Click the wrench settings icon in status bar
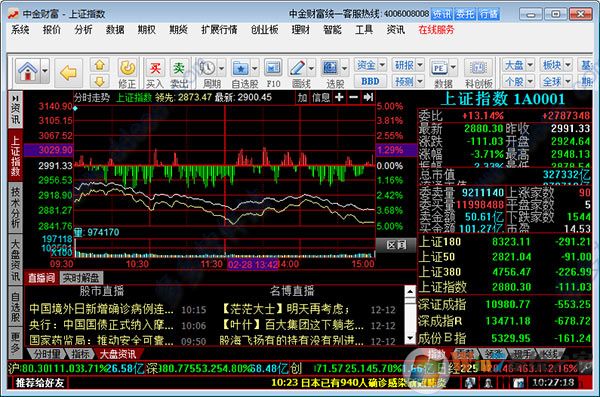The image size is (600, 397). [586, 368]
